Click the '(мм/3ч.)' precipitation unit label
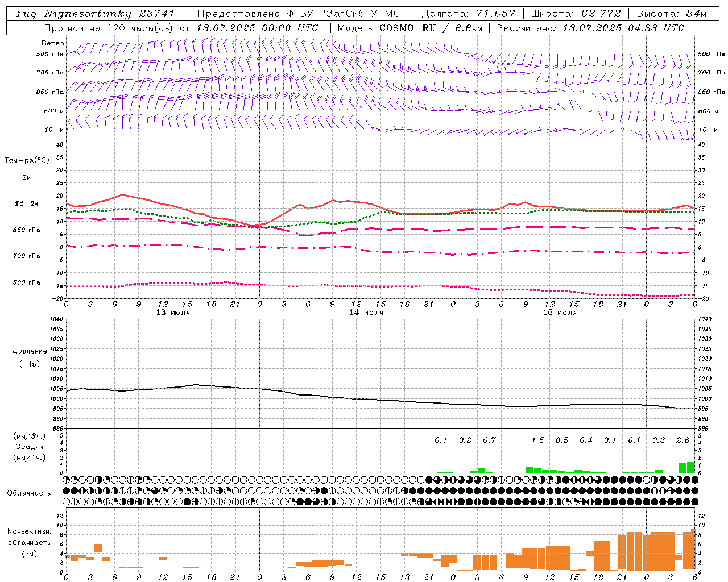This screenshot has height=582, width=728. [30, 436]
